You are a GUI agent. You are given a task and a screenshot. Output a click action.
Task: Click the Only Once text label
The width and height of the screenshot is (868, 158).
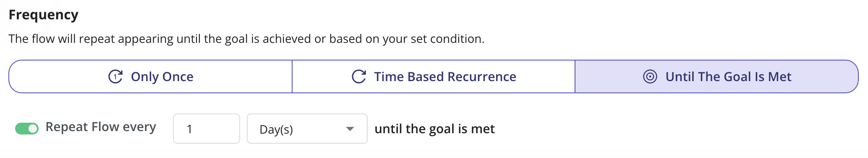(x=162, y=77)
